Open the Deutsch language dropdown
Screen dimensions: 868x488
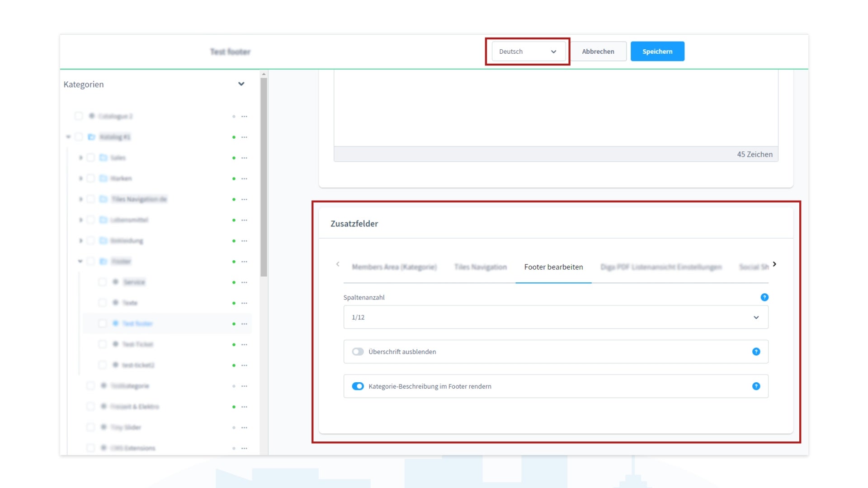(x=528, y=52)
